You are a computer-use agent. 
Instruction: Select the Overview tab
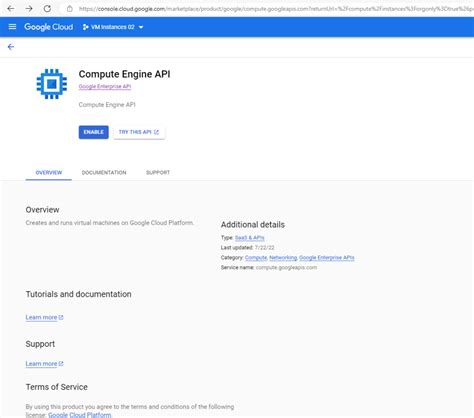tap(49, 172)
